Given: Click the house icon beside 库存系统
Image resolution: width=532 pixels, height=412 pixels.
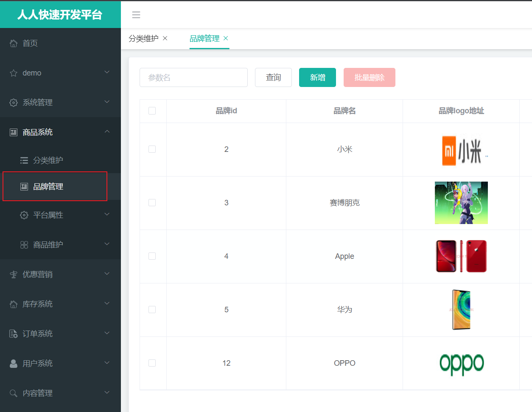Looking at the screenshot, I should pyautogui.click(x=14, y=304).
